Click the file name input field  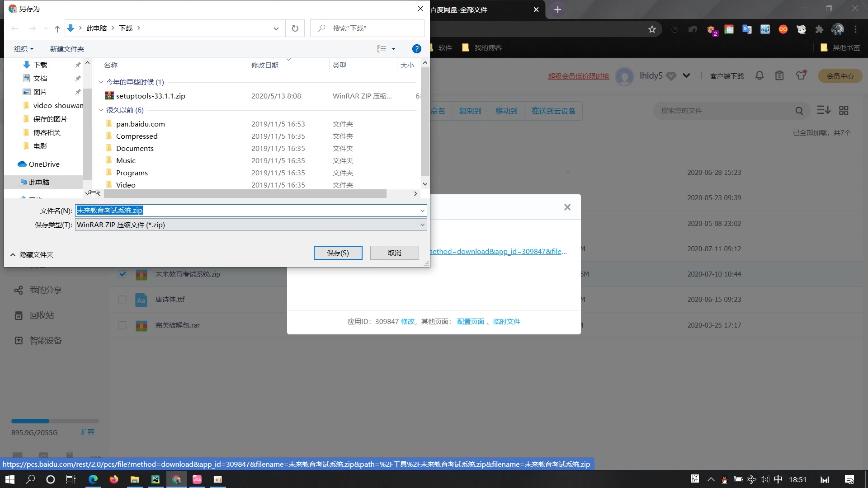point(247,210)
